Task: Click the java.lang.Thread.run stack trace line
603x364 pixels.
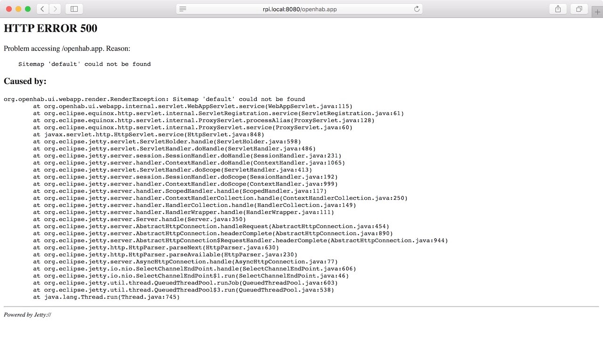Action: coord(106,297)
